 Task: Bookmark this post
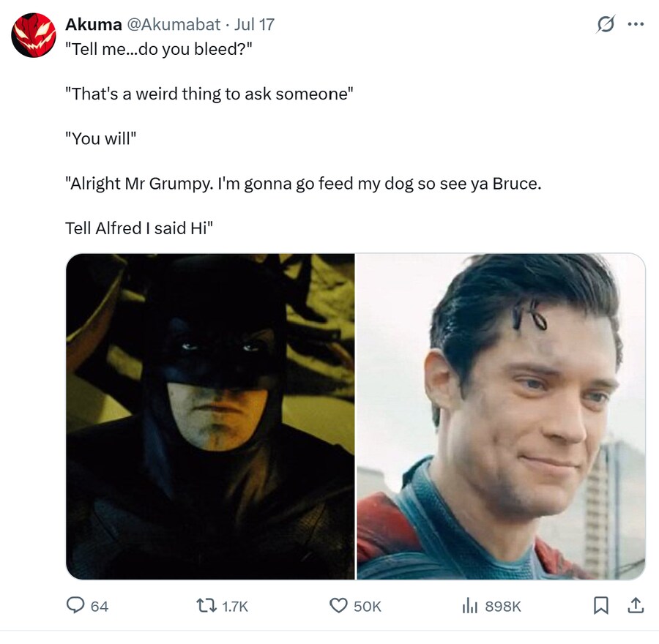click(601, 605)
